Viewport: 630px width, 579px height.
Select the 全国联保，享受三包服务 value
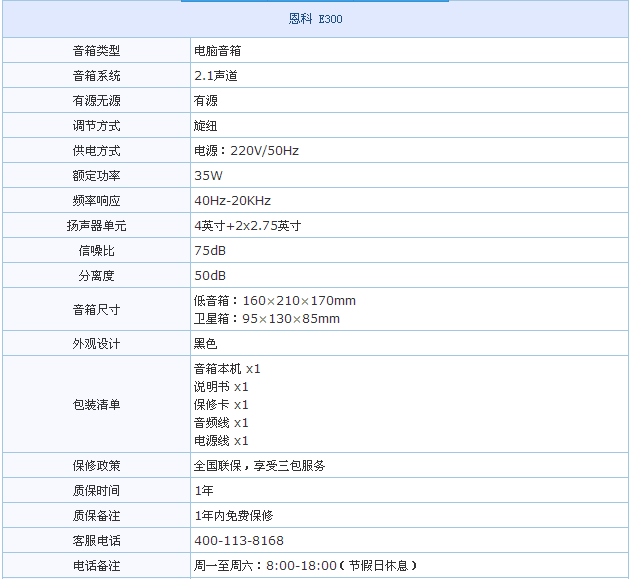(260, 466)
